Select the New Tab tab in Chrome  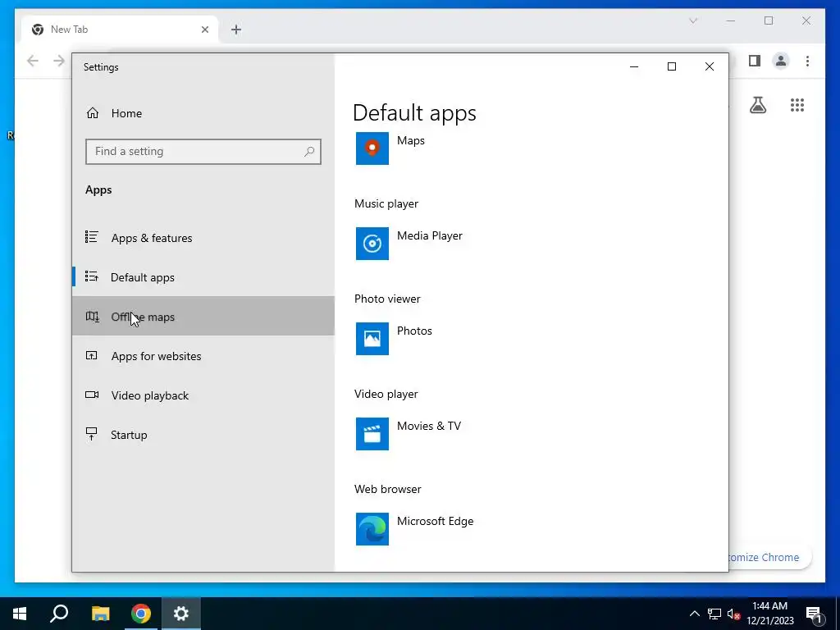tap(120, 30)
